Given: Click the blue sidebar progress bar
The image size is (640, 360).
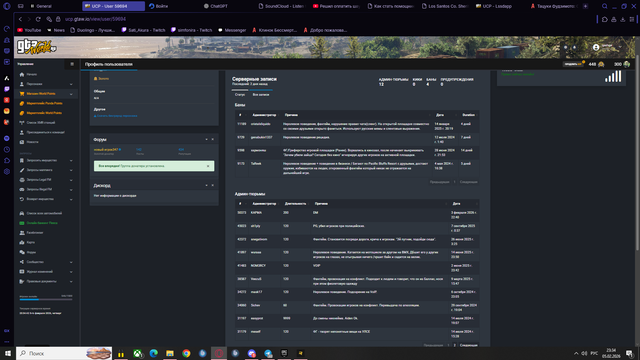Looking at the screenshot, I should coord(46,299).
